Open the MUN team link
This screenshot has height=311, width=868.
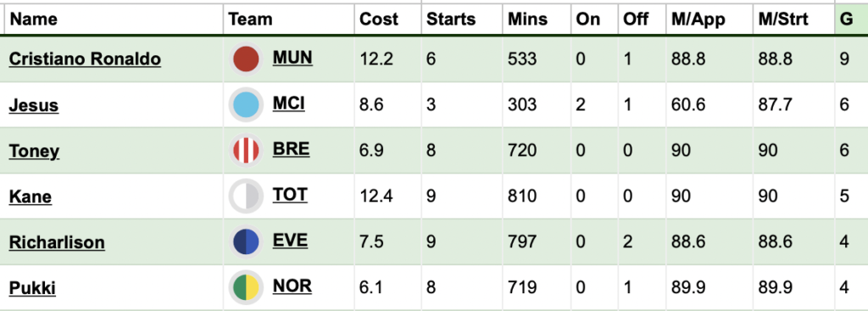(292, 57)
